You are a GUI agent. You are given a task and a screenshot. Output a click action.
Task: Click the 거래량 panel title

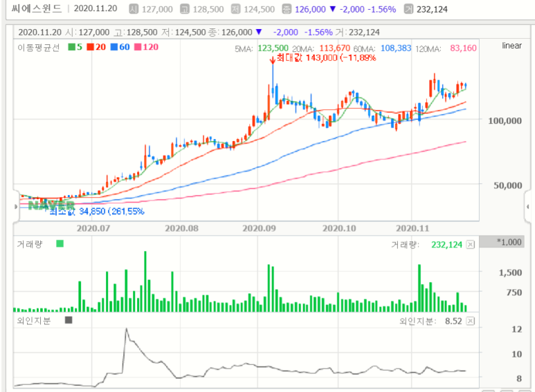pos(30,244)
